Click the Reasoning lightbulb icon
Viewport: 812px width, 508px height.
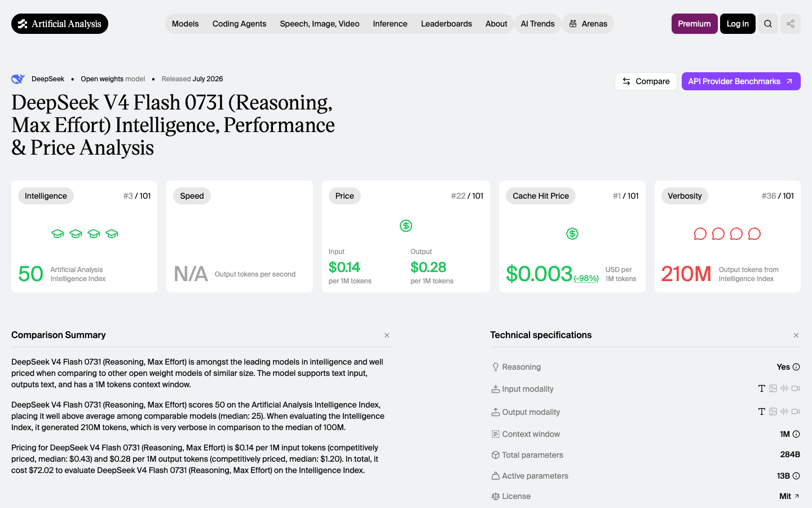click(496, 367)
